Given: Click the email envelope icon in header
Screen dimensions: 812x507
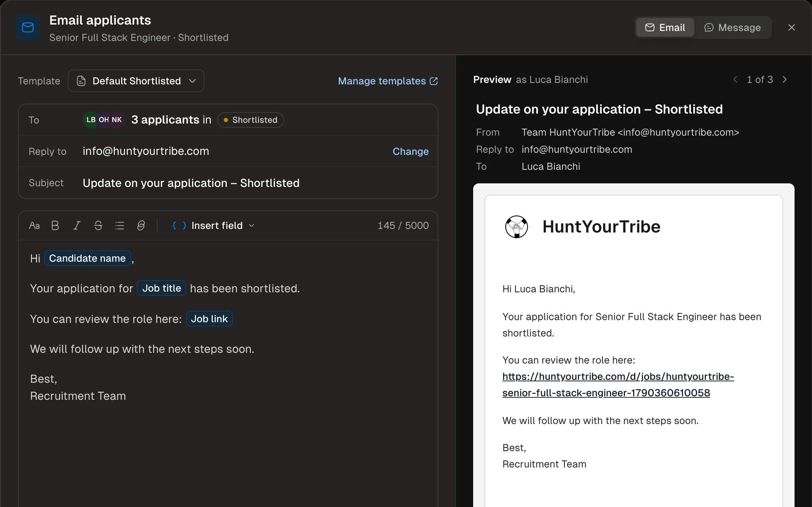Looking at the screenshot, I should [28, 27].
